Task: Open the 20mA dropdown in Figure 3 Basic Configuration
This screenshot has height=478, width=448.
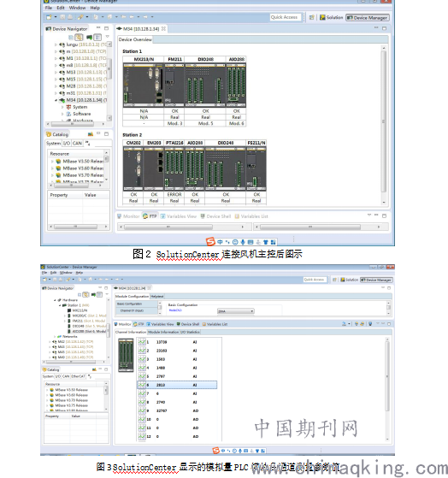Action: [236, 311]
